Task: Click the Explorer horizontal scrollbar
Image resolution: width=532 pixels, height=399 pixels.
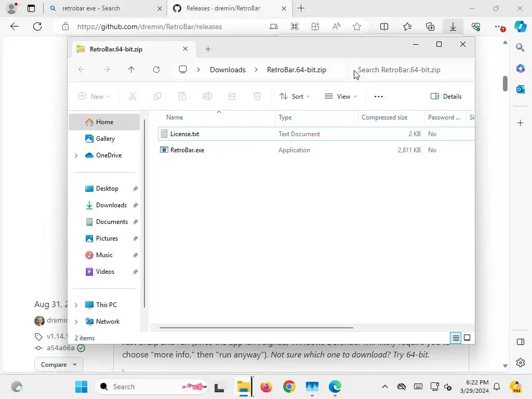Action: point(256,328)
